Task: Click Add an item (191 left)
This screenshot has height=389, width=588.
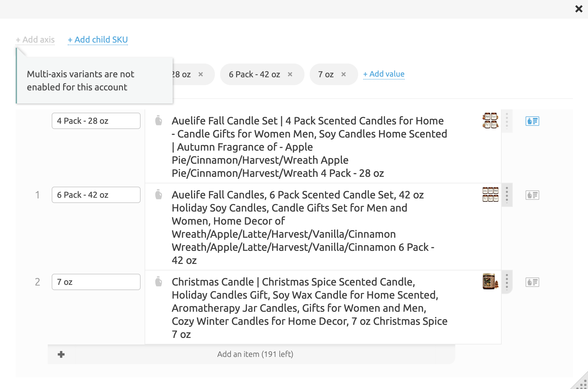Action: 255,354
